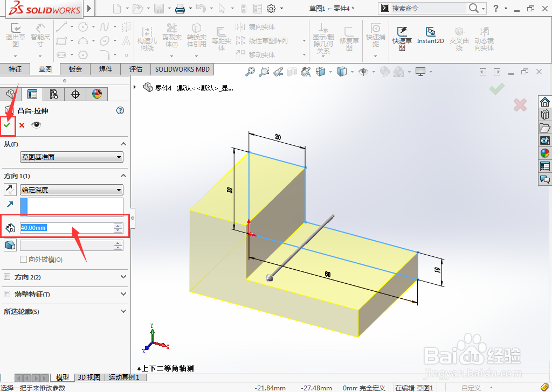Switch to the 运动算例 1 bottom tab

coord(124,377)
